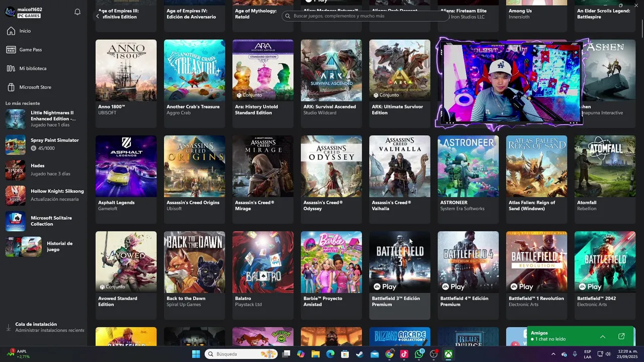Open Assassin's Creed Odyssey tile

tap(331, 179)
